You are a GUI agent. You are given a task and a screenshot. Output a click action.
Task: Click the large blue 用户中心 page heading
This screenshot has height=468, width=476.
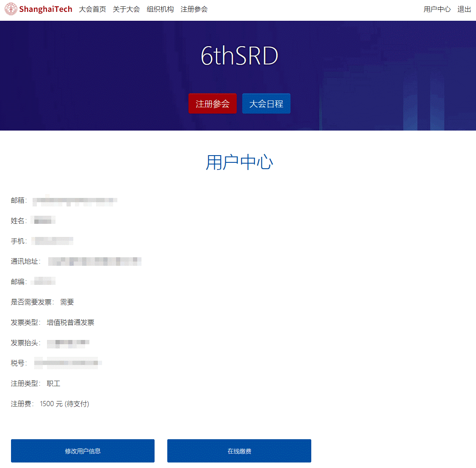(239, 162)
